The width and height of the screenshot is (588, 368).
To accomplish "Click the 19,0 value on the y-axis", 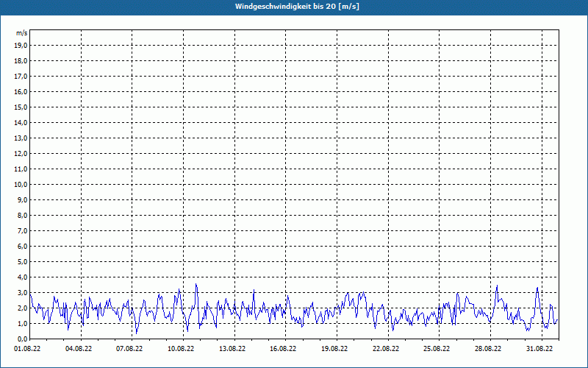I will 21,45.
